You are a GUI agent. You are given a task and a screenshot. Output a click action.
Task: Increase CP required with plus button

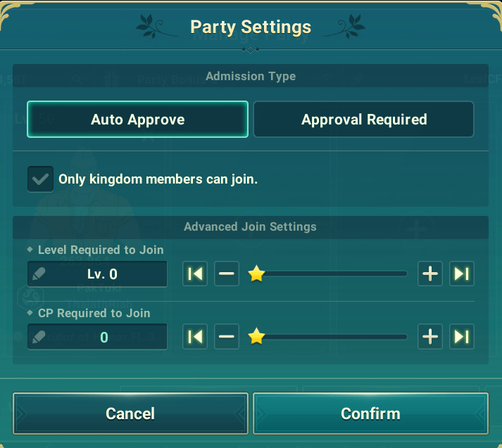coord(430,336)
